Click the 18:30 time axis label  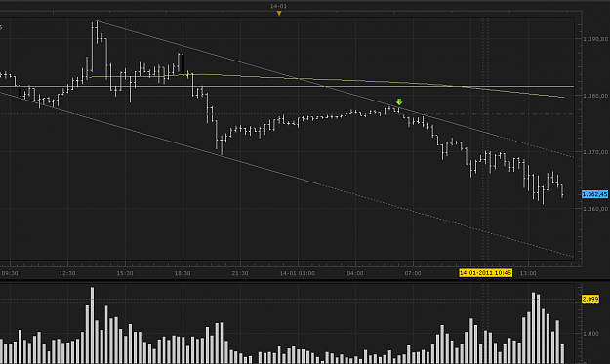(x=183, y=273)
